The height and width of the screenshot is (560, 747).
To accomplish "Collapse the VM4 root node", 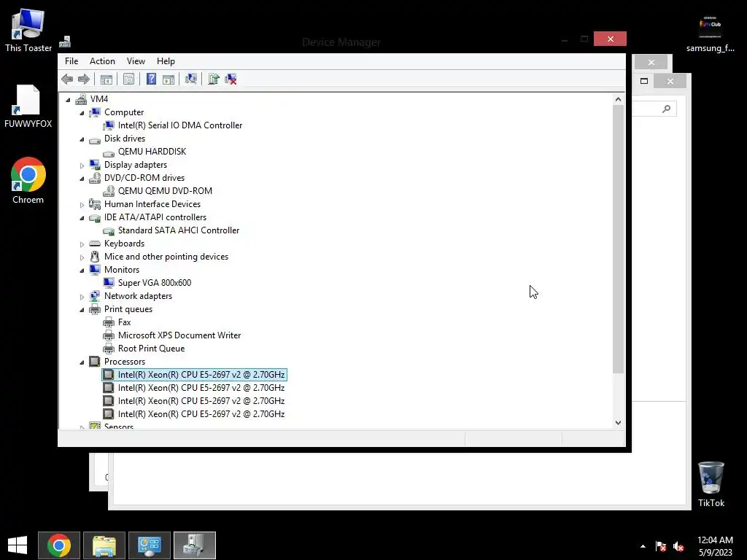I will [68, 99].
